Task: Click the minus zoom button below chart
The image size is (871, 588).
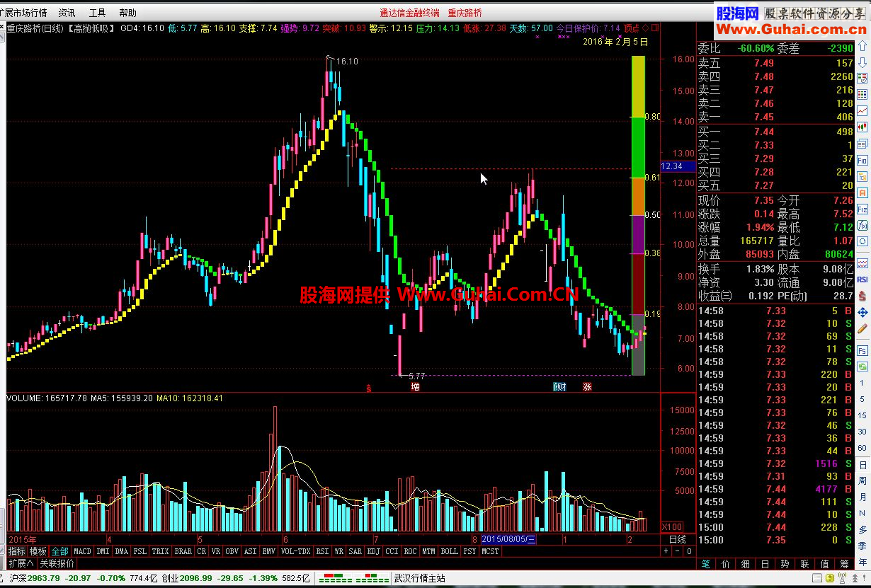Action: 677,551
